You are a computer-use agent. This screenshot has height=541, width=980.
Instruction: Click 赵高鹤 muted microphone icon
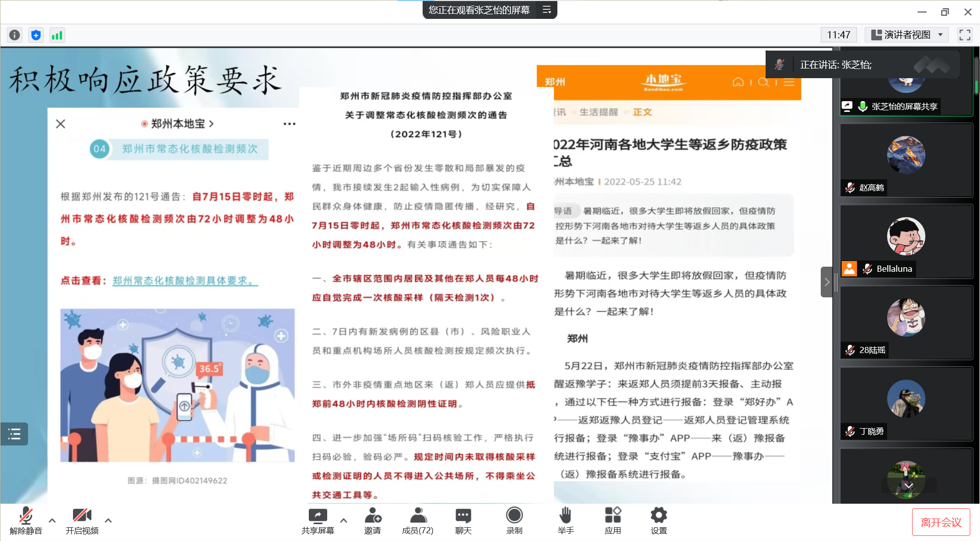coord(850,187)
